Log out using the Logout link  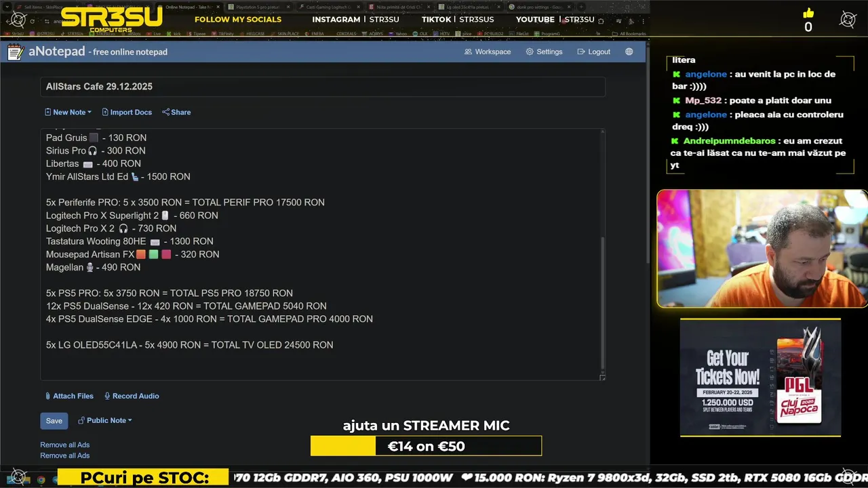(593, 52)
